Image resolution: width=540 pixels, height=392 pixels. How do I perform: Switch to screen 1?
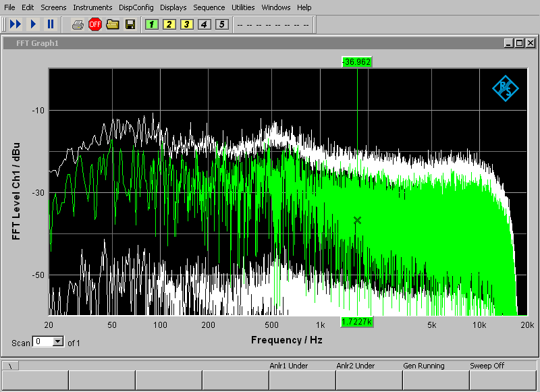click(152, 24)
